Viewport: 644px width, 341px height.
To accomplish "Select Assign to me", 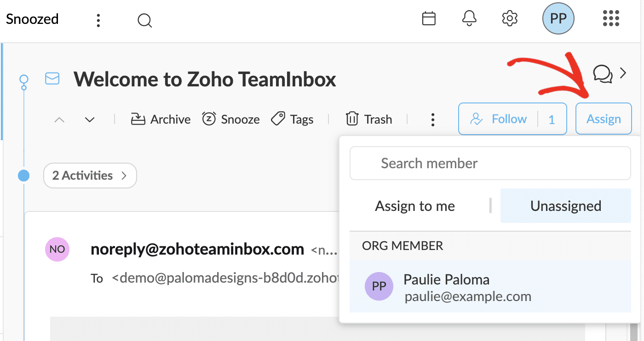I will (x=414, y=206).
